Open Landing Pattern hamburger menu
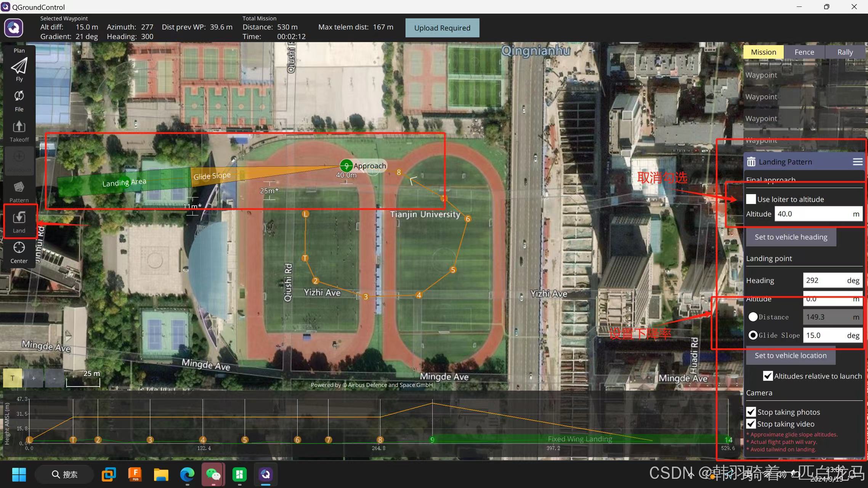This screenshot has height=488, width=868. pos(857,162)
